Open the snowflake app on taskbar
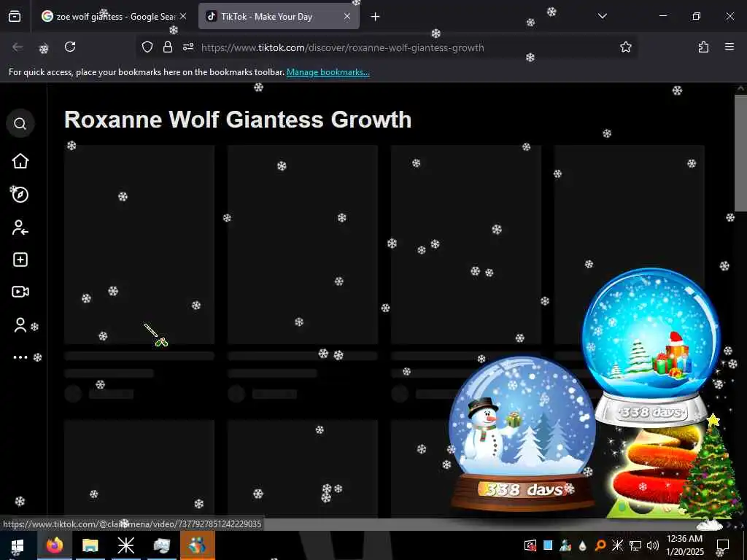Screen dimensions: 747x560 [125, 545]
